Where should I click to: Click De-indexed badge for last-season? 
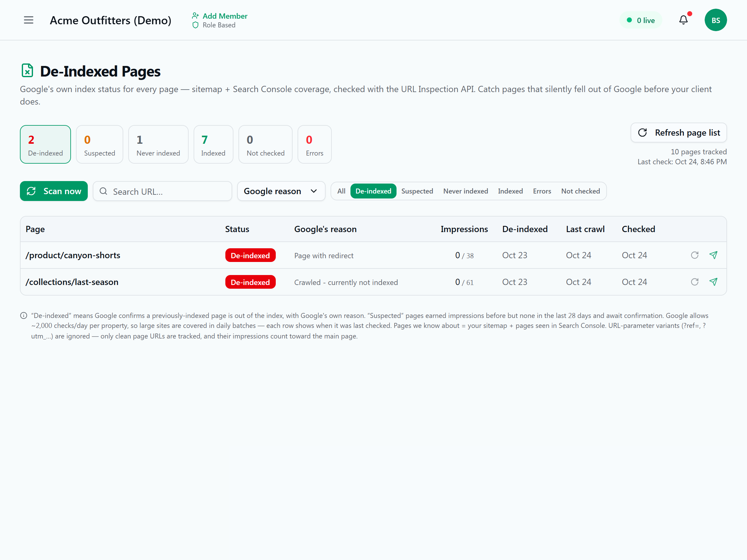point(250,282)
